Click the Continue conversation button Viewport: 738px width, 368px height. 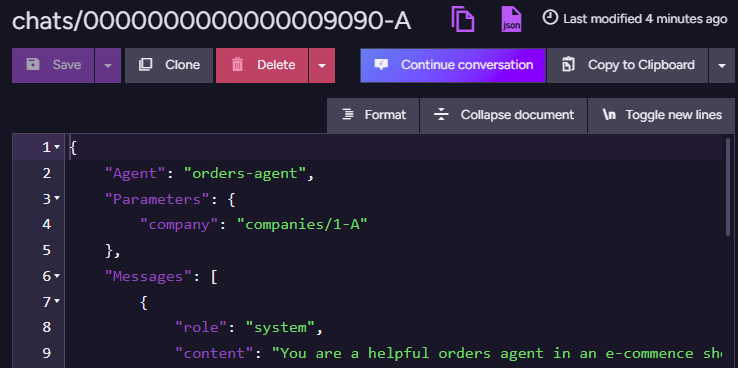(x=453, y=65)
